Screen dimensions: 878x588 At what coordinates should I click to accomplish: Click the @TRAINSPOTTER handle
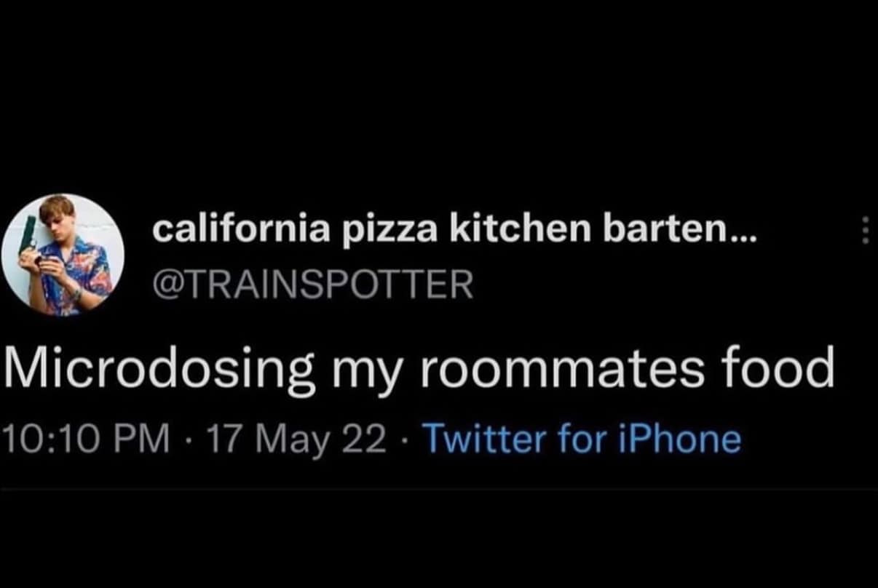tap(313, 284)
